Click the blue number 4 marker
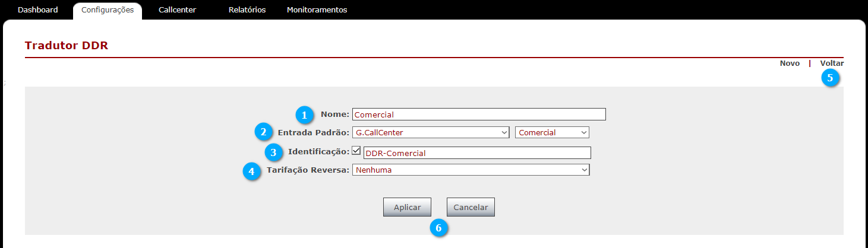This screenshot has width=868, height=248. pyautogui.click(x=251, y=171)
